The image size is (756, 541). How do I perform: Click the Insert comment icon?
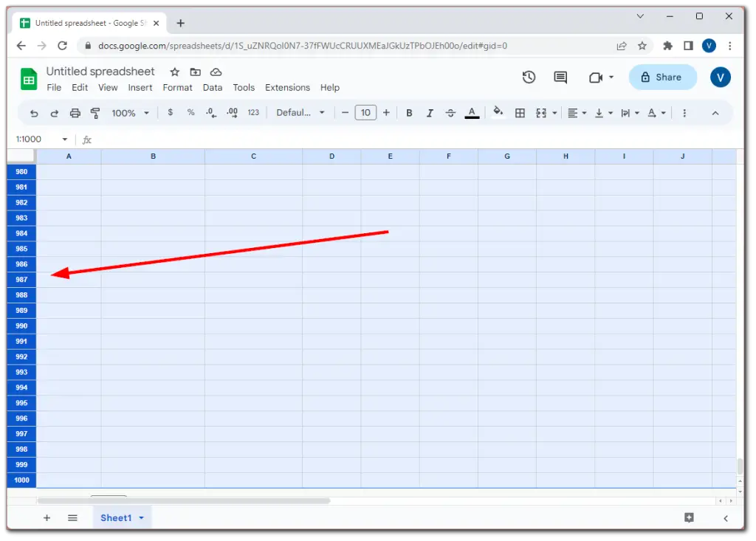(x=560, y=77)
